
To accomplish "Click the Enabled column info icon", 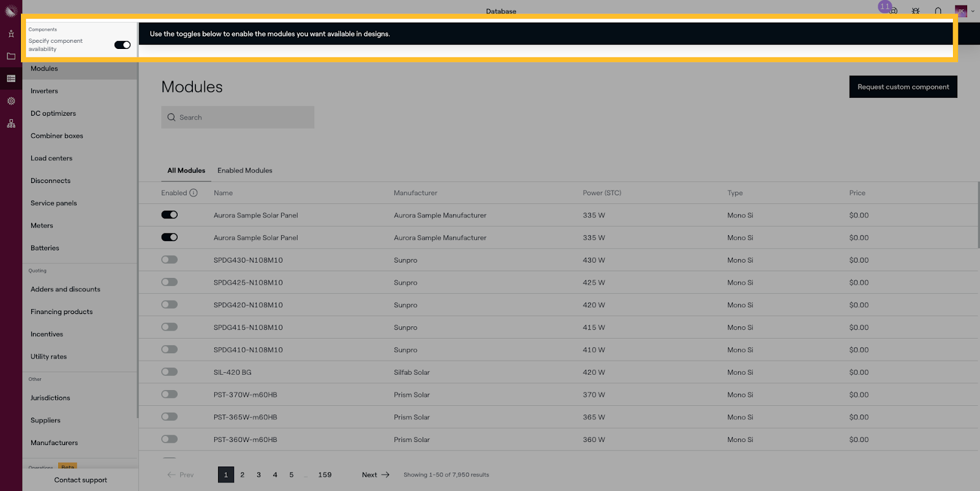I will pos(194,193).
